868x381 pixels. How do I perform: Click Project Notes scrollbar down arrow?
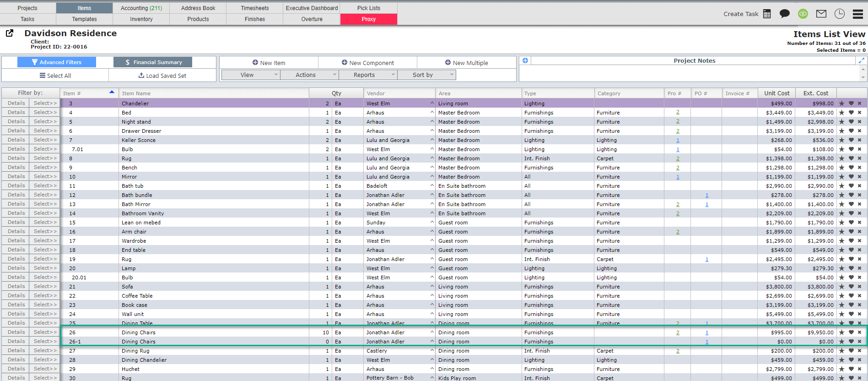tap(863, 77)
